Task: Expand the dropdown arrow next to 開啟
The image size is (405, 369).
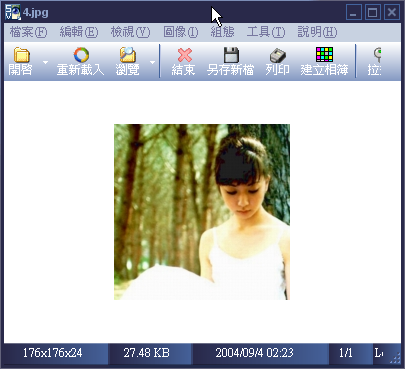Action: [x=45, y=62]
